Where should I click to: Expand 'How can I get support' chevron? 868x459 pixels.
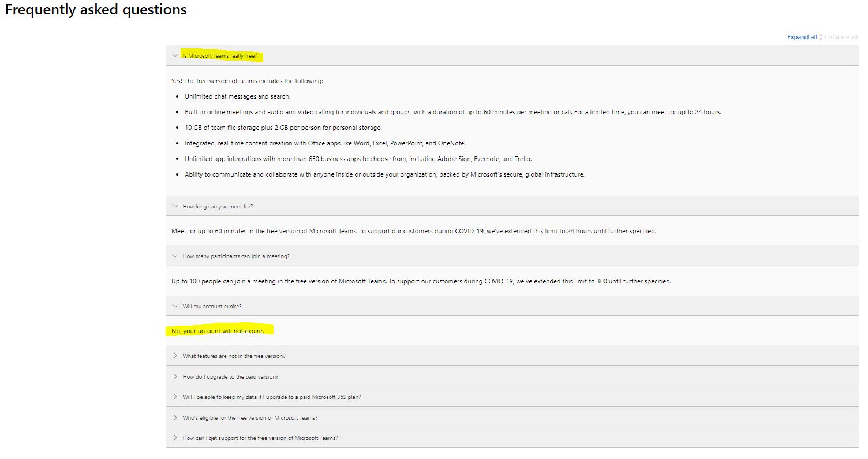tap(175, 438)
